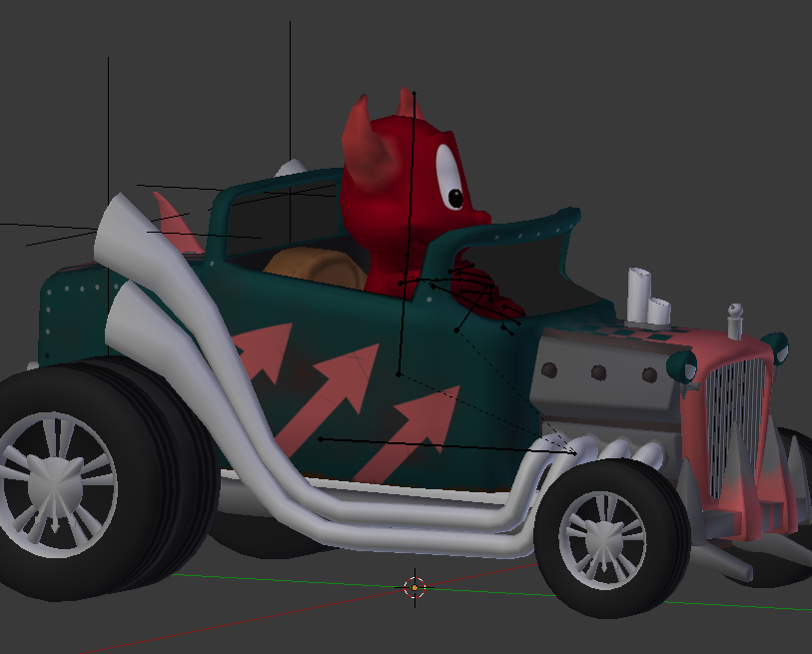Select the devil's hand on steering wheel
The width and height of the screenshot is (812, 654).
(x=479, y=285)
